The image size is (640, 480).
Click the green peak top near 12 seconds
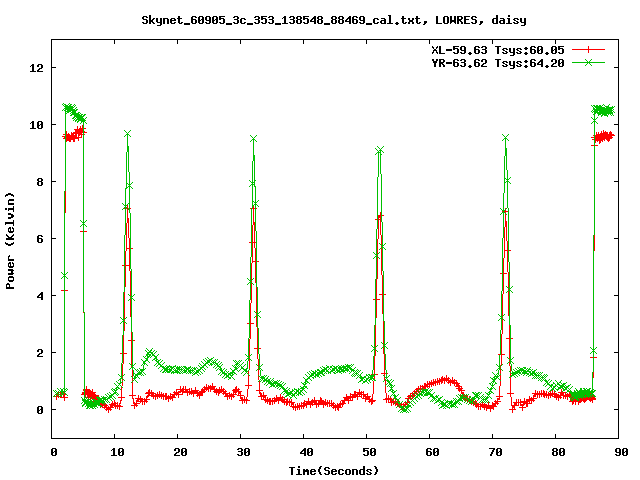click(x=127, y=134)
